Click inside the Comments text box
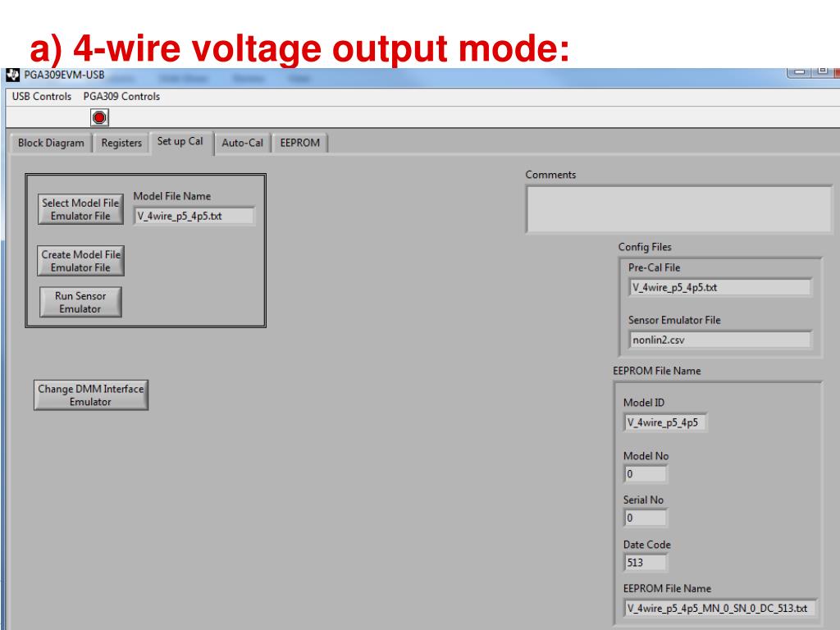This screenshot has height=630, width=840. click(678, 209)
